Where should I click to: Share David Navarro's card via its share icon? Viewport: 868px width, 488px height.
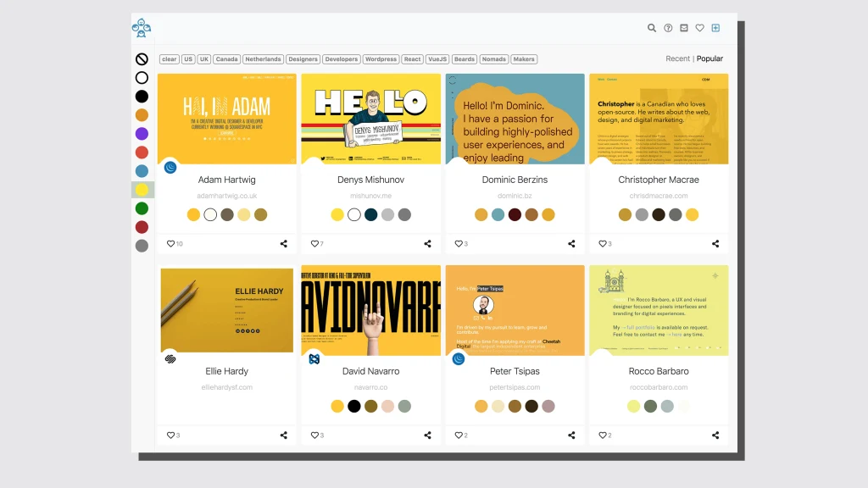click(x=427, y=435)
